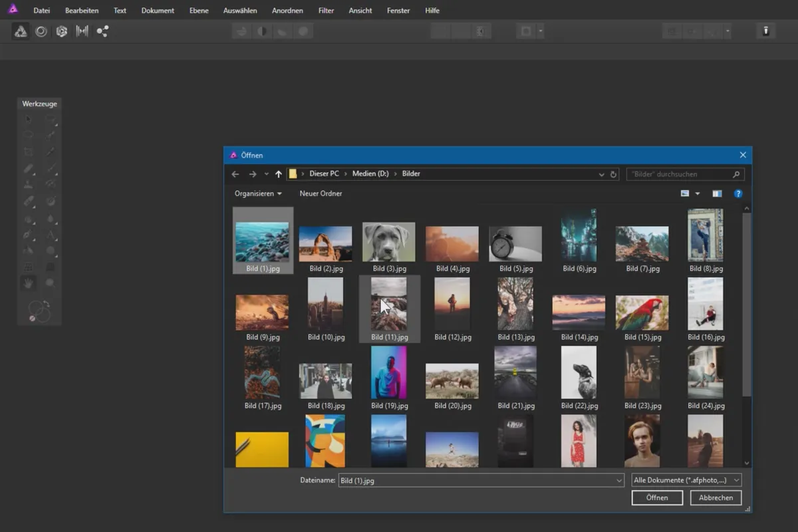This screenshot has height=532, width=798.
Task: Close the Öffnen dialog
Action: [x=743, y=155]
